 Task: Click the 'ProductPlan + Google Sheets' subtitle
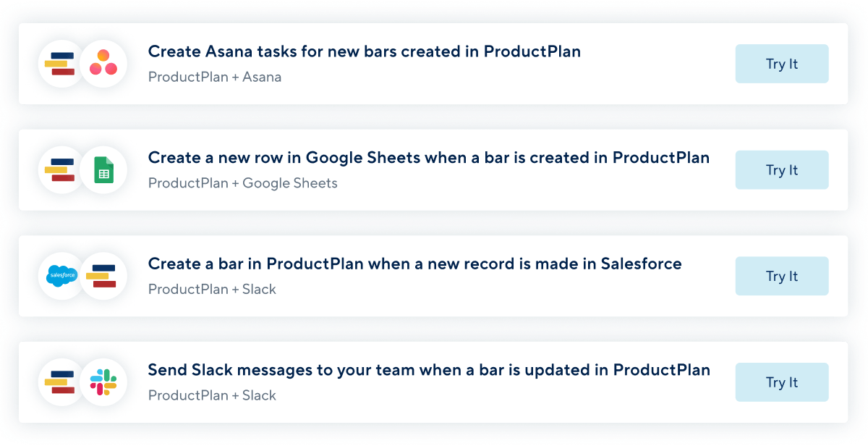[x=242, y=183]
